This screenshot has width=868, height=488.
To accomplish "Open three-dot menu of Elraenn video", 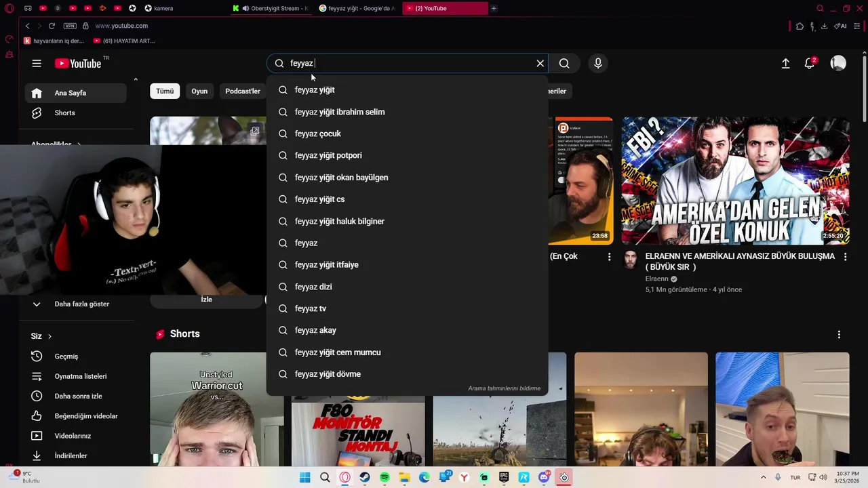I will [x=845, y=257].
